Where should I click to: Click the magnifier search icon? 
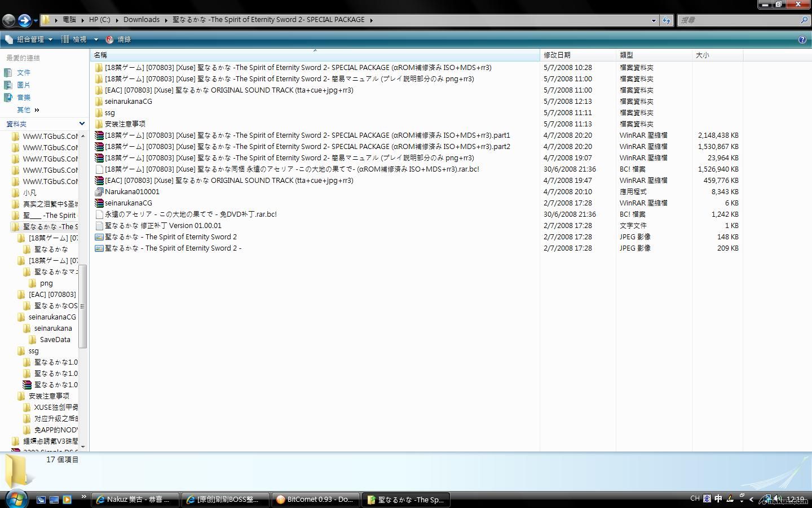804,20
